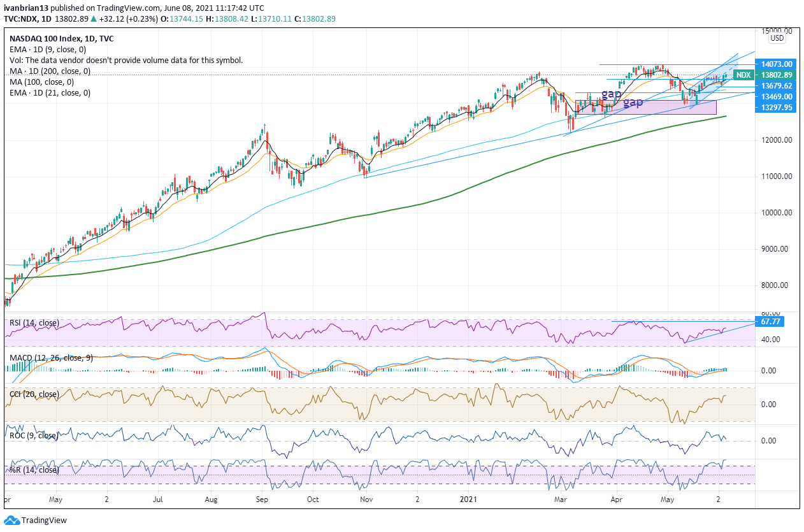Click the Vol indicator message line

tap(126, 61)
